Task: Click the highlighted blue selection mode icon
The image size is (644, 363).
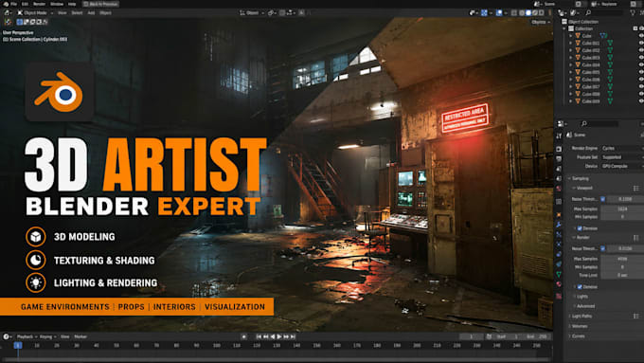Action: point(19,22)
